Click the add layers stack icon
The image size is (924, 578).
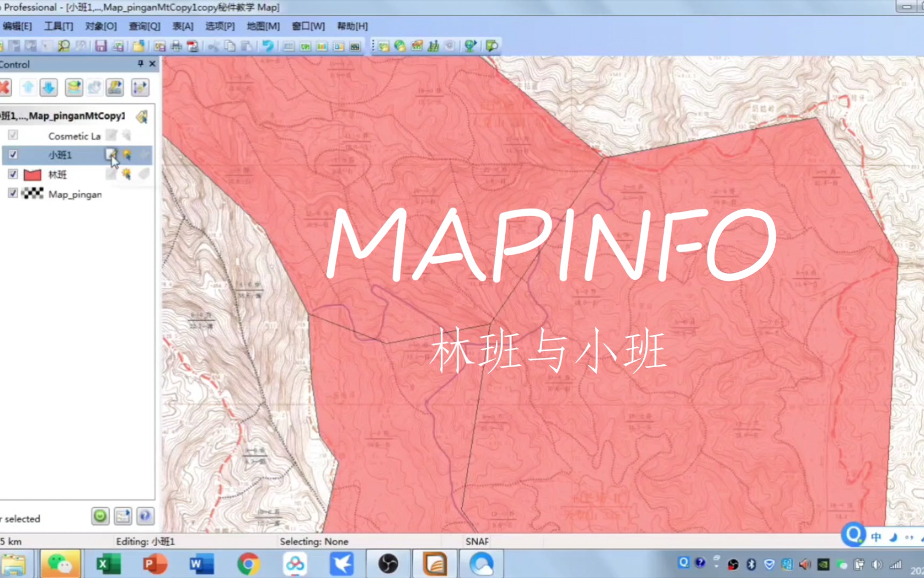[74, 87]
